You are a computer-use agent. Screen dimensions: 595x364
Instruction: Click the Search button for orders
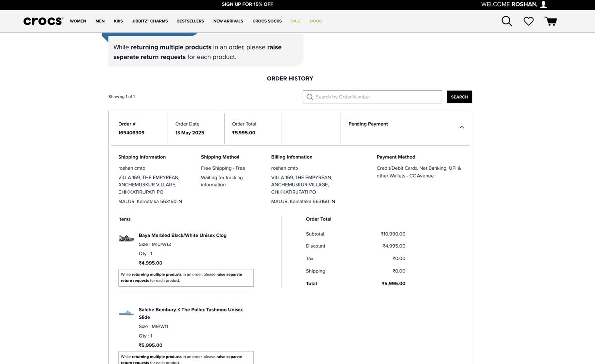(459, 97)
